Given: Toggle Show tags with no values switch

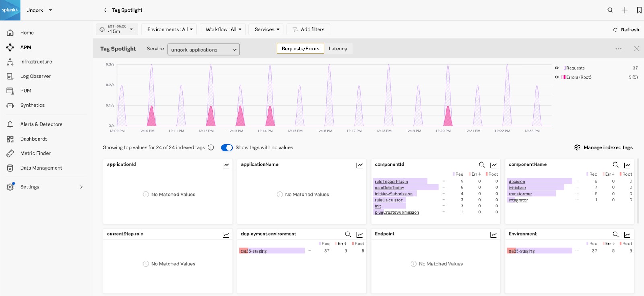Looking at the screenshot, I should [x=227, y=147].
